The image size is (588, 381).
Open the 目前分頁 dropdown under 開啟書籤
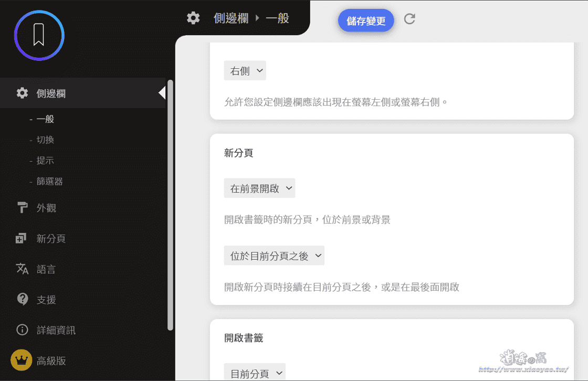[255, 372]
